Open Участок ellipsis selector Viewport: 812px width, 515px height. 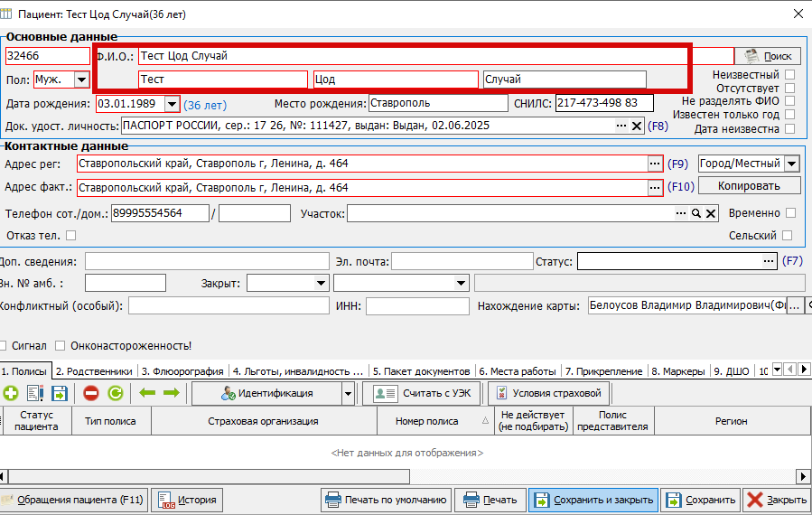(x=681, y=213)
